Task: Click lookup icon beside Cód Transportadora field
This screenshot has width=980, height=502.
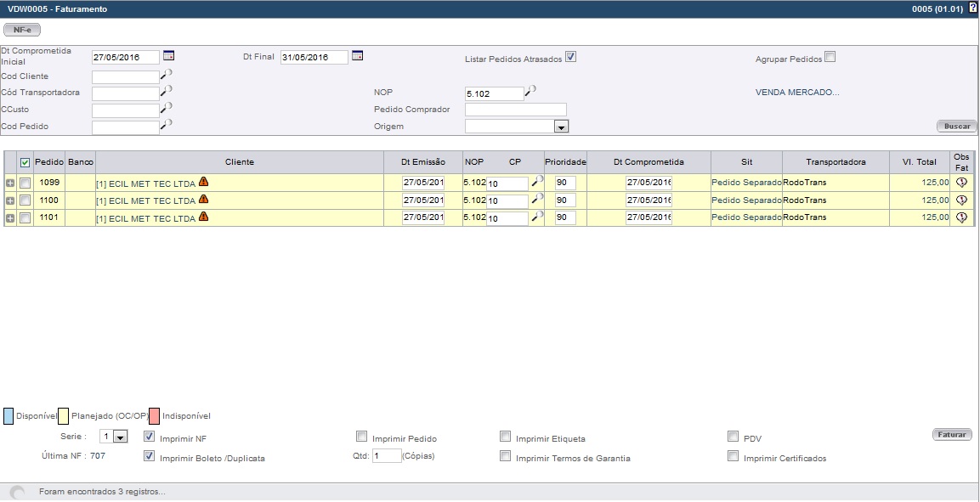Action: pos(167,91)
